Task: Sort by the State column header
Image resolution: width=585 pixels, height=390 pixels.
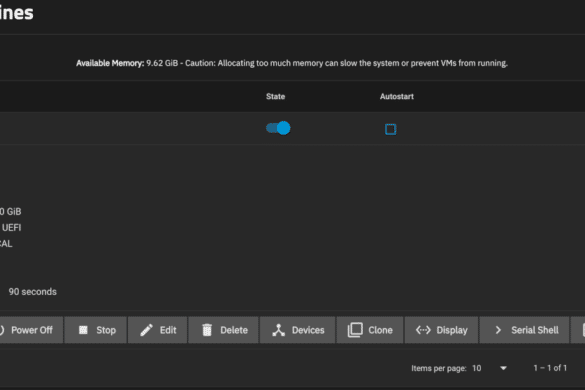Action: pyautogui.click(x=275, y=97)
